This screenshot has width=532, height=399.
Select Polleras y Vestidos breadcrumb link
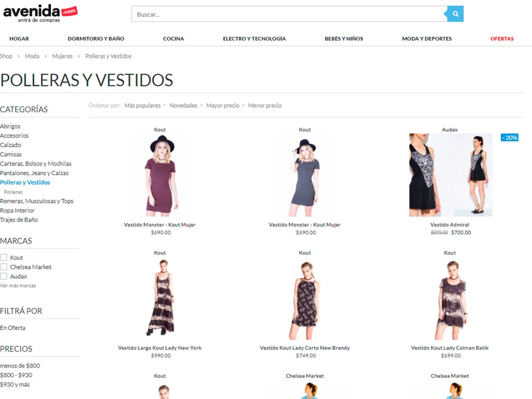pyautogui.click(x=108, y=56)
